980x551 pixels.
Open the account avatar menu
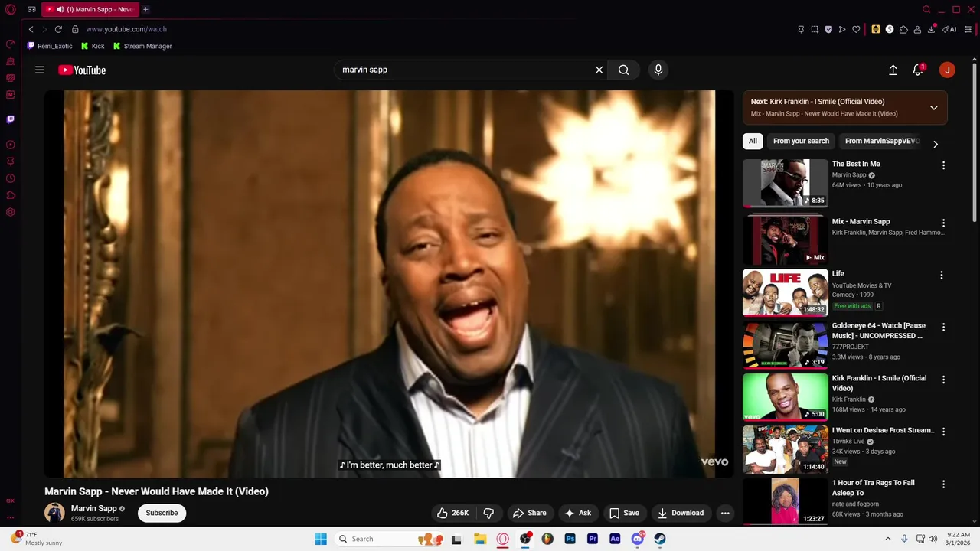[x=947, y=70]
